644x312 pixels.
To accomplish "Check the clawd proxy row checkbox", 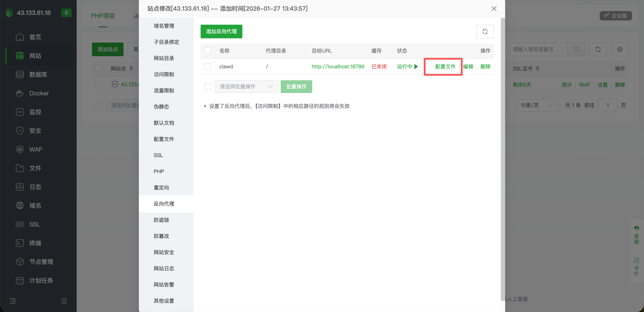I will coord(207,67).
